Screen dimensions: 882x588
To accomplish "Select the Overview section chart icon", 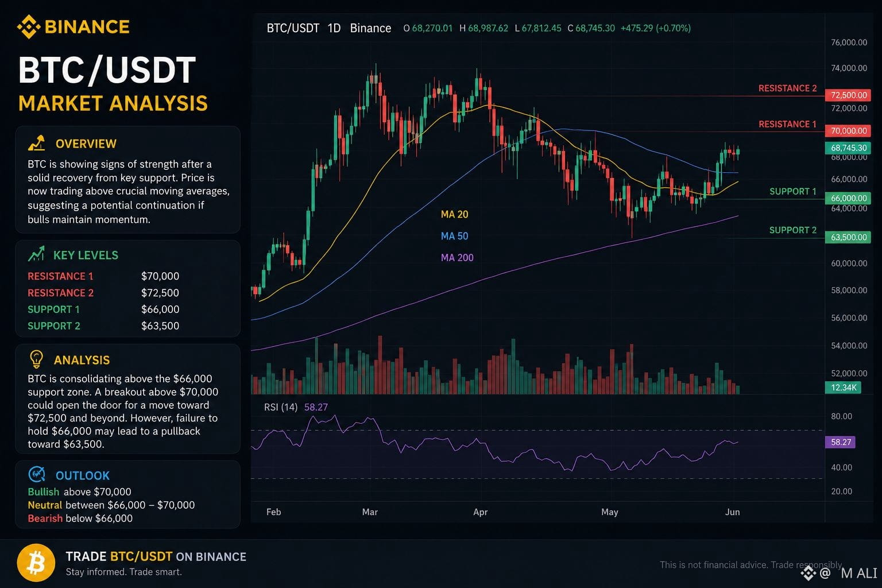I will pos(36,143).
